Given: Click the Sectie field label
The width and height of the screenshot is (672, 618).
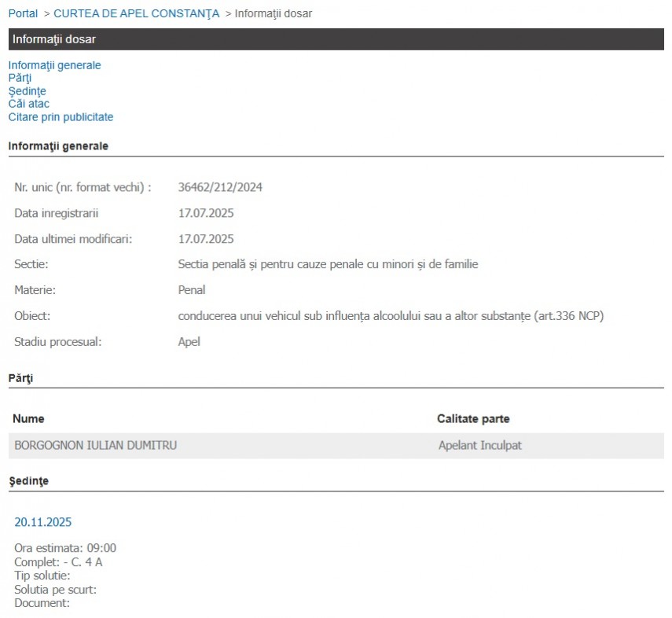Looking at the screenshot, I should tap(31, 264).
